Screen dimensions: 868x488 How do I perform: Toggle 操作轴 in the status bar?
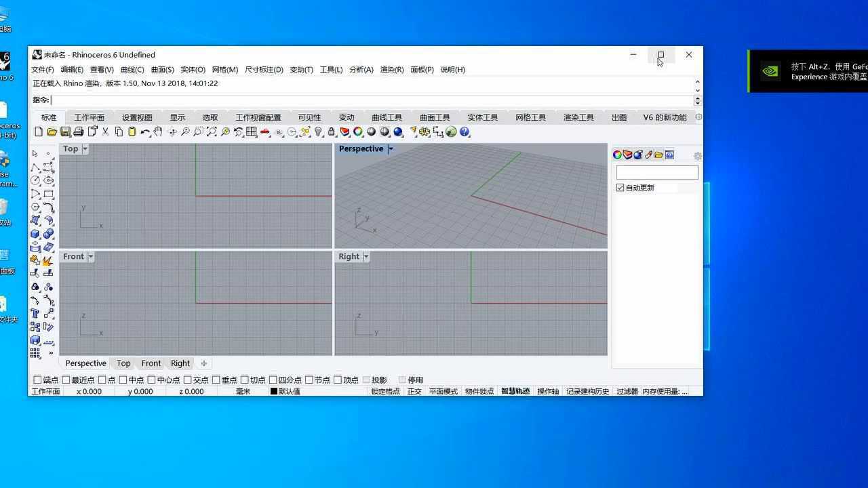(x=548, y=392)
